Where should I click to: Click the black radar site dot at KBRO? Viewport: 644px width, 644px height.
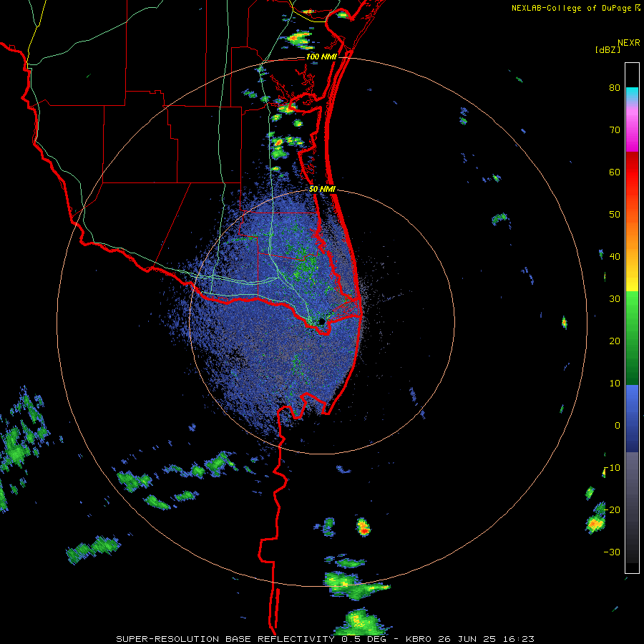322,321
